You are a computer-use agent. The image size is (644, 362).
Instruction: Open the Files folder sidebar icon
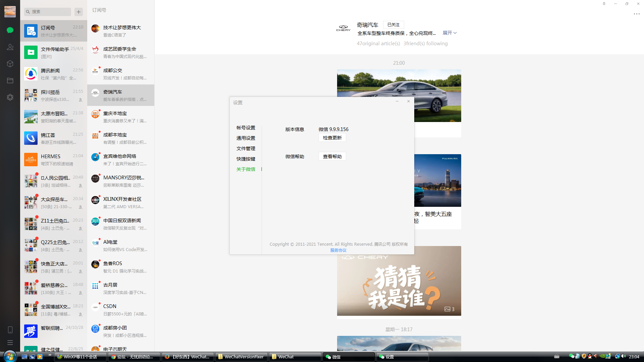click(10, 80)
